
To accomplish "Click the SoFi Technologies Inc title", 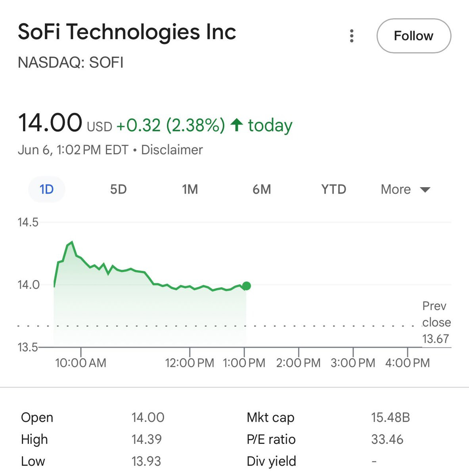I will coord(127,32).
